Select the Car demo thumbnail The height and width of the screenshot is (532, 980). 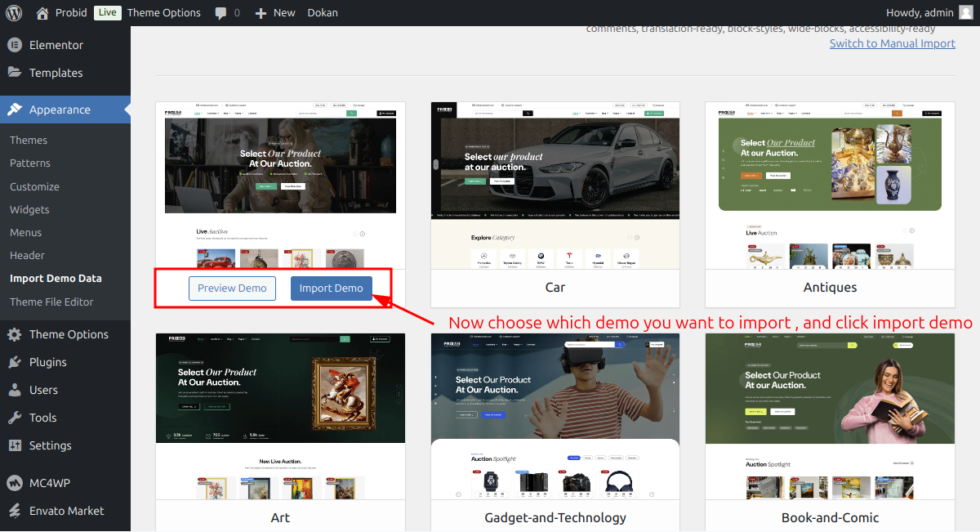[555, 186]
